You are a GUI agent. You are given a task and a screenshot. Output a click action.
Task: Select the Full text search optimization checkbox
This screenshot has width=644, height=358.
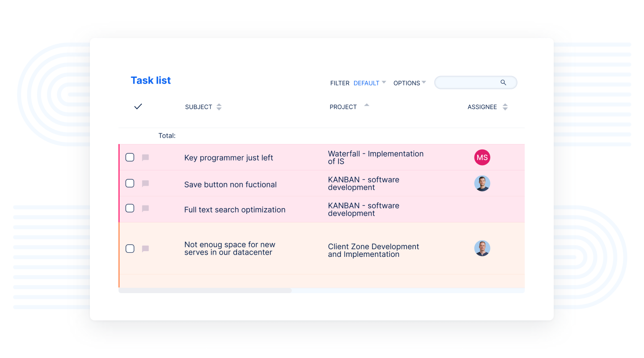pyautogui.click(x=130, y=209)
